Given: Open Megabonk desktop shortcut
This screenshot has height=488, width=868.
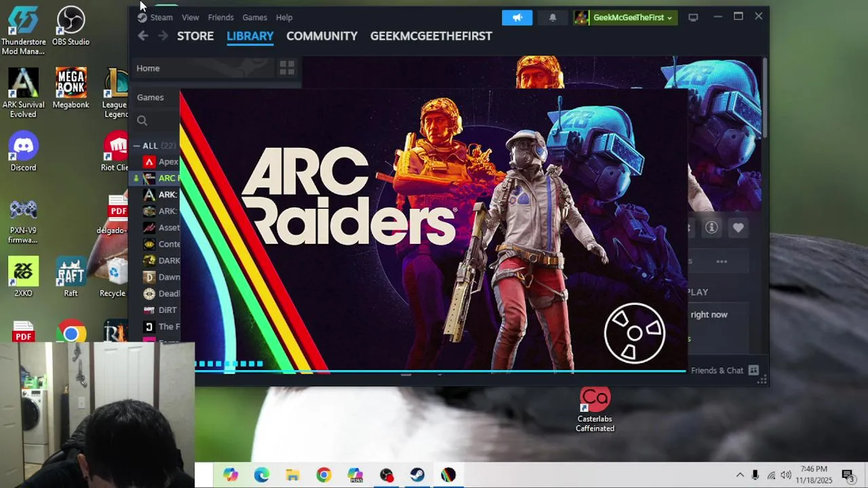Looking at the screenshot, I should point(71,88).
